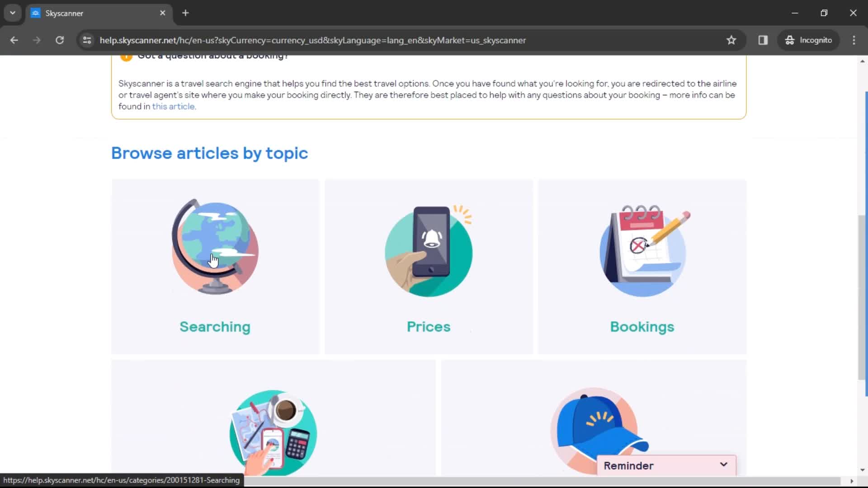This screenshot has width=868, height=488.
Task: Minimize the browser window
Action: (795, 13)
